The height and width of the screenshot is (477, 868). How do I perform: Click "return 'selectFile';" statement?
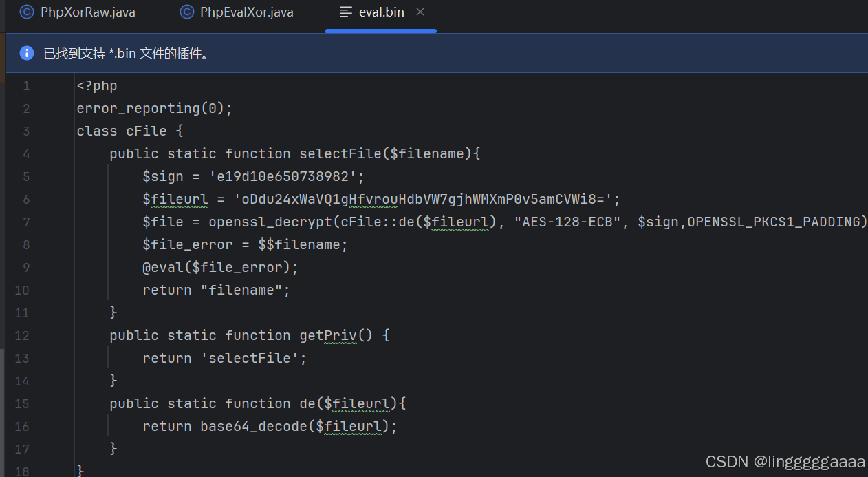tap(225, 359)
